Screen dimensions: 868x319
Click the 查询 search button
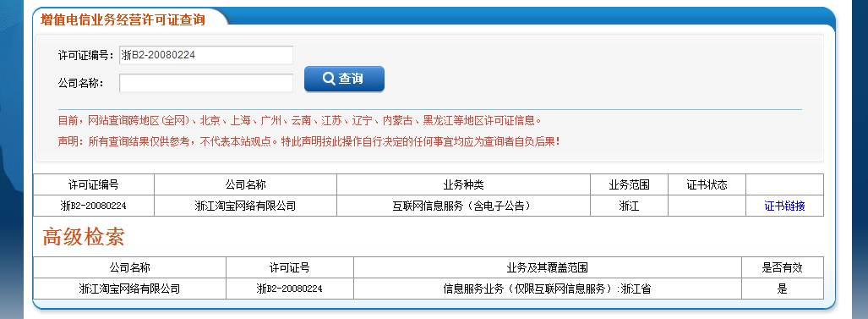(x=344, y=79)
